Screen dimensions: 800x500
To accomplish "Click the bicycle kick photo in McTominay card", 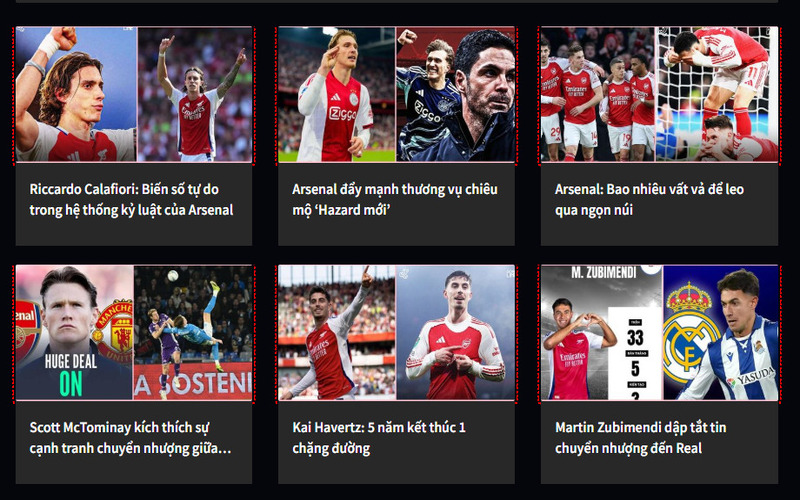I will point(193,332).
